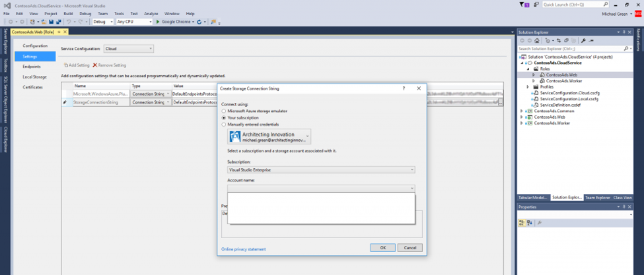Click the notifications flag icon in the title bar
The height and width of the screenshot is (275, 644).
(521, 5)
